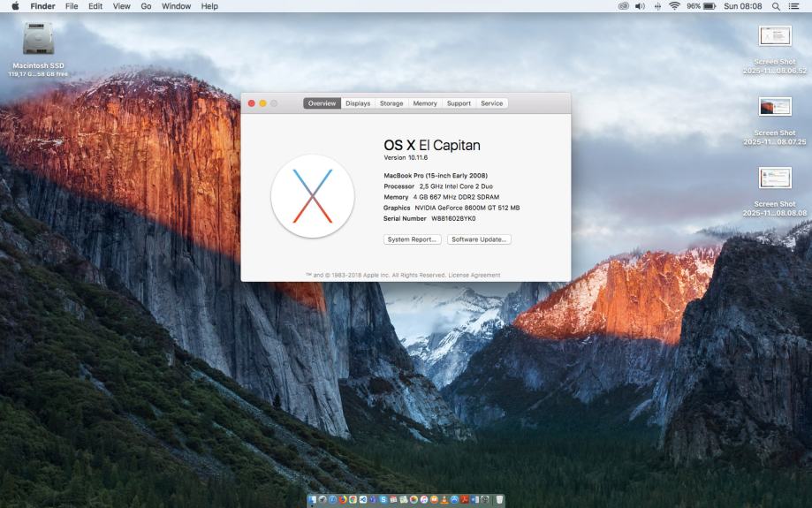Open the License Agreement link
The image size is (812, 508).
tap(474, 275)
